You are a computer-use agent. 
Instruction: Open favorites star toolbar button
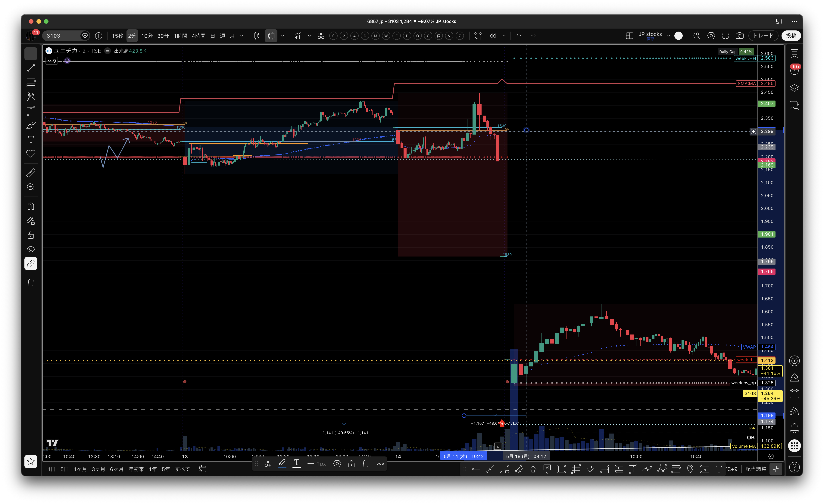click(31, 462)
